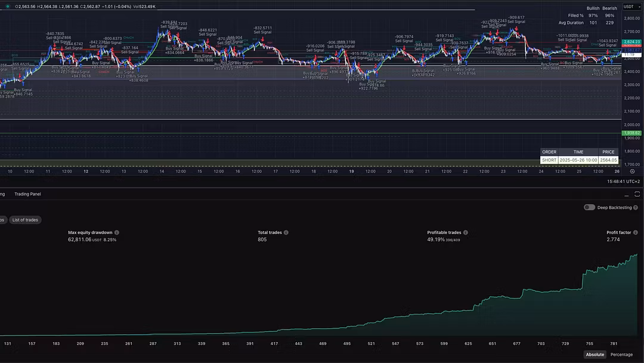Image resolution: width=644 pixels, height=363 pixels.
Task: Switch to List of trades view
Action: pos(25,220)
